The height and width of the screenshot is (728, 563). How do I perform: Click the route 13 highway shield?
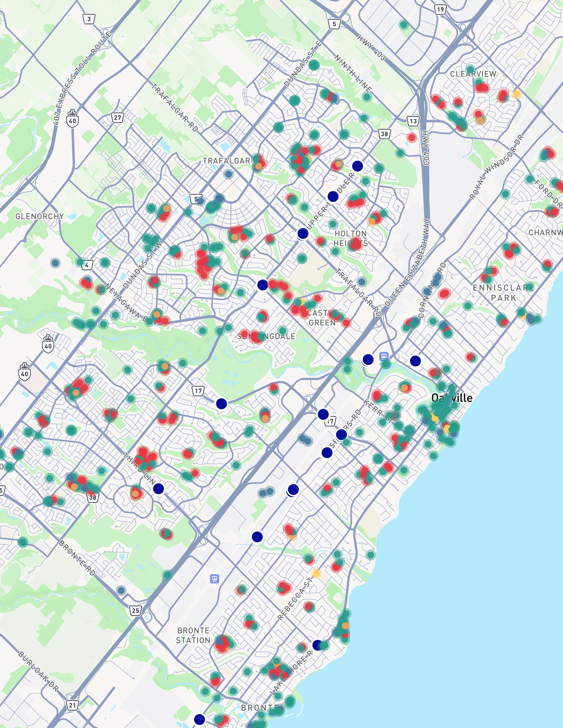point(413,121)
